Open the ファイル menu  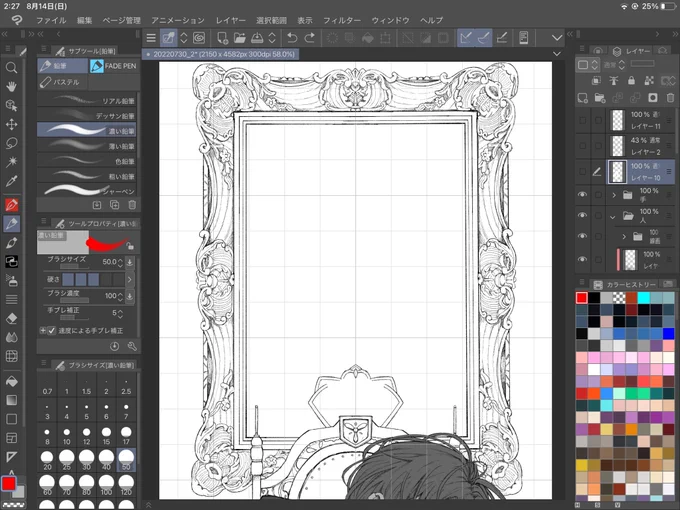pos(51,20)
